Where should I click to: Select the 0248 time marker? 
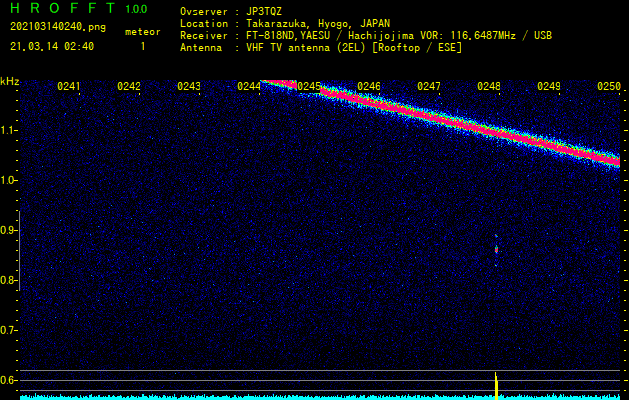click(489, 87)
